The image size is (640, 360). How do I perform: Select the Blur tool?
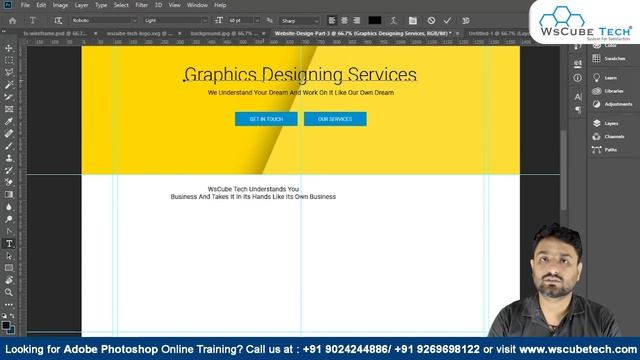9,207
